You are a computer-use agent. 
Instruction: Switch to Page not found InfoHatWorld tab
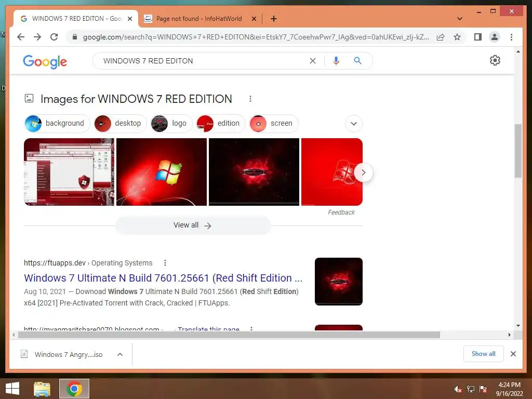[x=199, y=19]
